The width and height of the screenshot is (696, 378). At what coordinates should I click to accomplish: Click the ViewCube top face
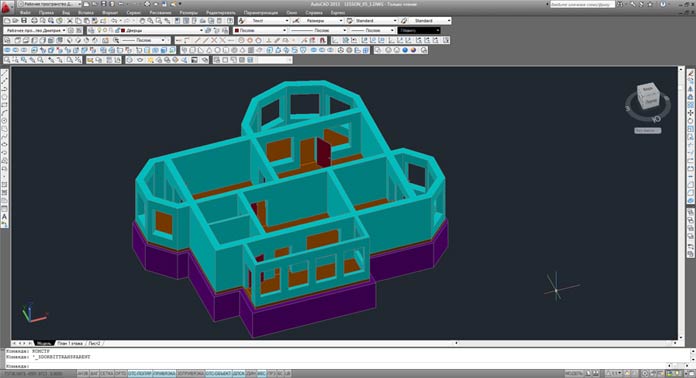tap(648, 89)
